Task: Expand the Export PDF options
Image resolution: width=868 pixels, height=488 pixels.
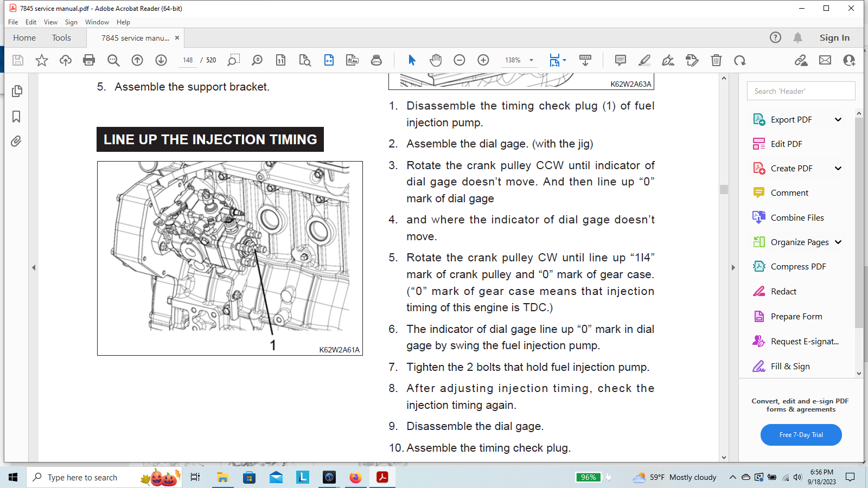Action: coord(838,120)
